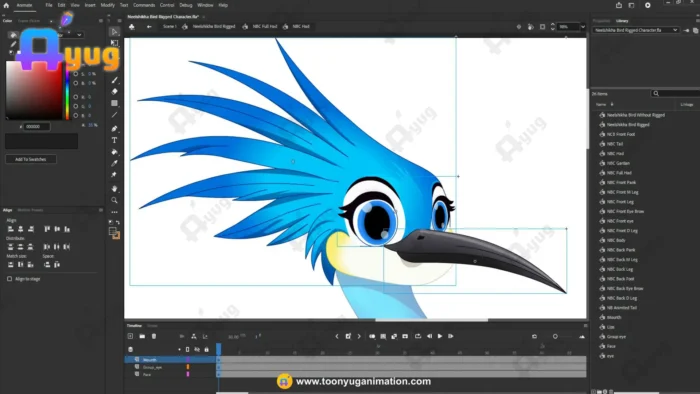The height and width of the screenshot is (394, 700).
Task: Go to Scene 1 in breadcrumb
Action: pos(169,27)
